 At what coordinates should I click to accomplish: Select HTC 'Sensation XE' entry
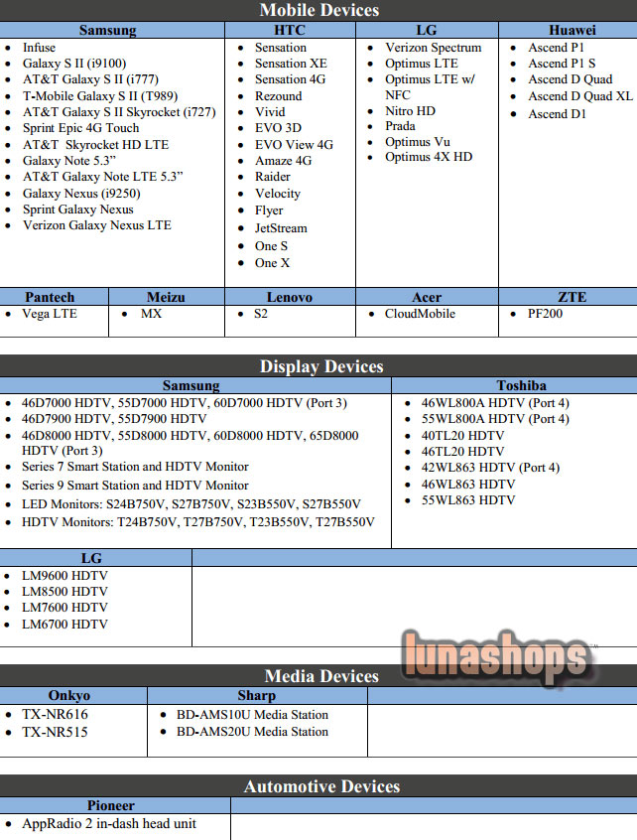pyautogui.click(x=291, y=64)
